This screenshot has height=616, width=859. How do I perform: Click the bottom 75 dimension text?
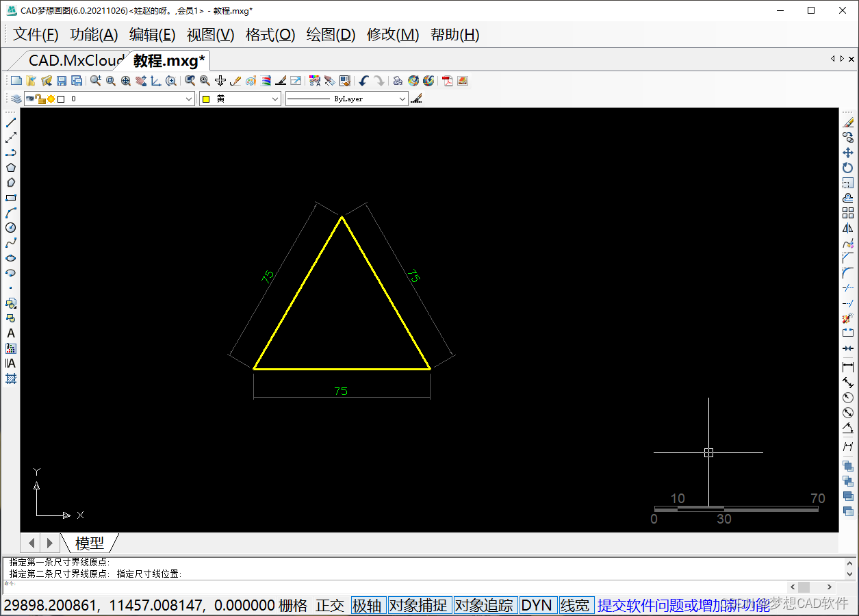point(341,392)
